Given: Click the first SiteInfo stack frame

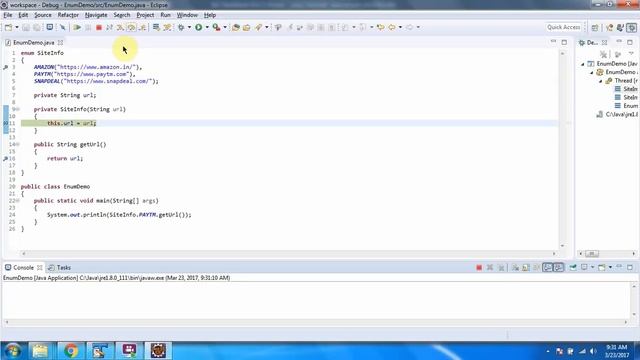Looking at the screenshot, I should coord(627,89).
